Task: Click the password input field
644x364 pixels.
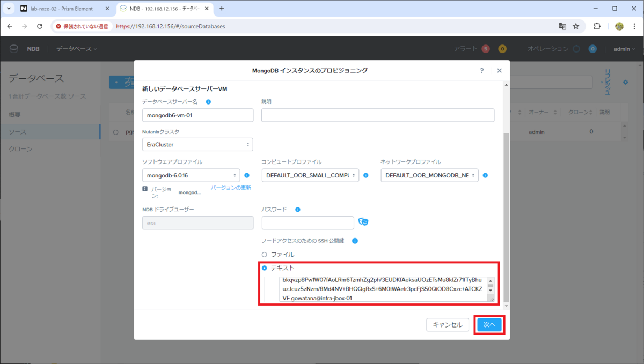Action: (x=308, y=222)
